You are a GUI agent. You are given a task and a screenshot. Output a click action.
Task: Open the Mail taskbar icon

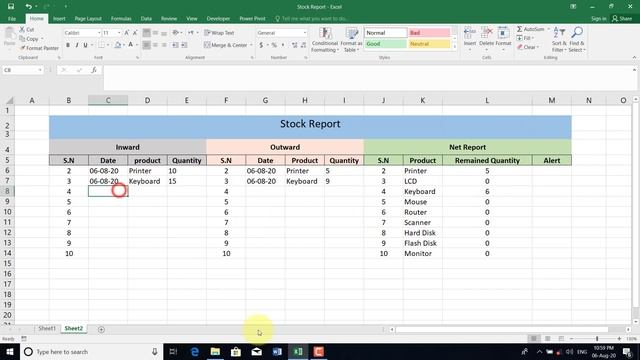click(x=256, y=351)
